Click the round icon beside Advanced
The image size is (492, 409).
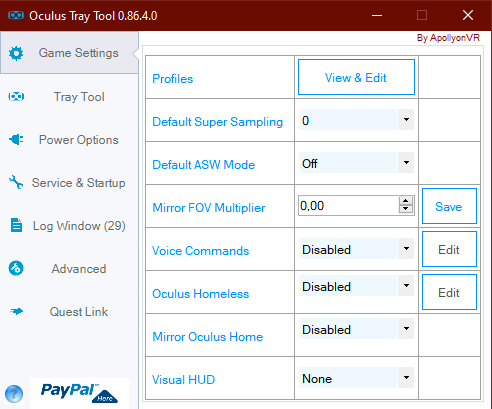coord(16,268)
